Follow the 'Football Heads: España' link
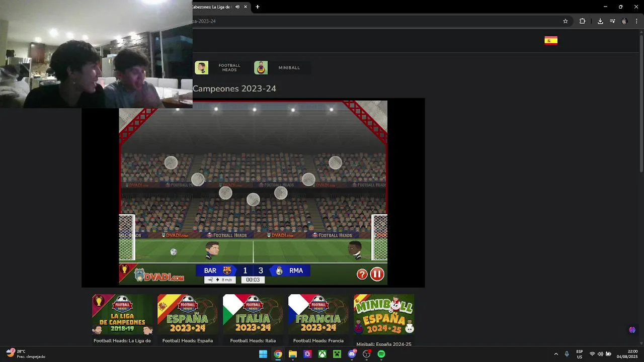The image size is (644, 362). [x=188, y=341]
